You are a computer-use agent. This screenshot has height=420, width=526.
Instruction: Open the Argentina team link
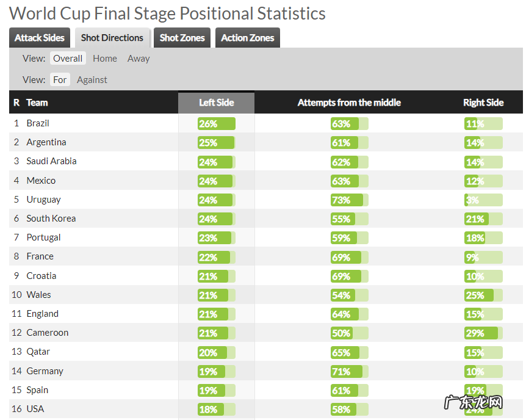point(46,142)
